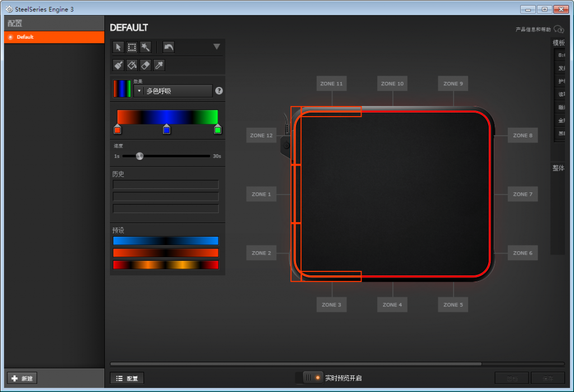
Task: Select the blue gradient color stop
Action: pyautogui.click(x=166, y=130)
